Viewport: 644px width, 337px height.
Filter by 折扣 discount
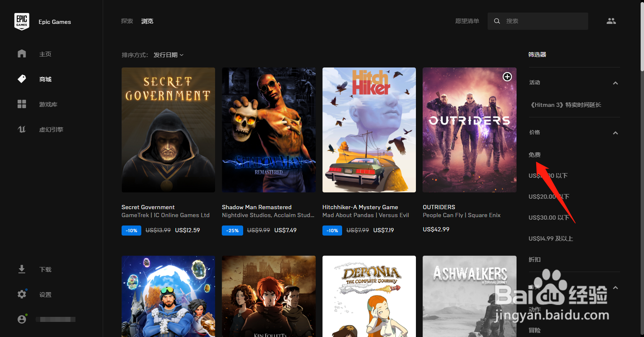pyautogui.click(x=535, y=259)
